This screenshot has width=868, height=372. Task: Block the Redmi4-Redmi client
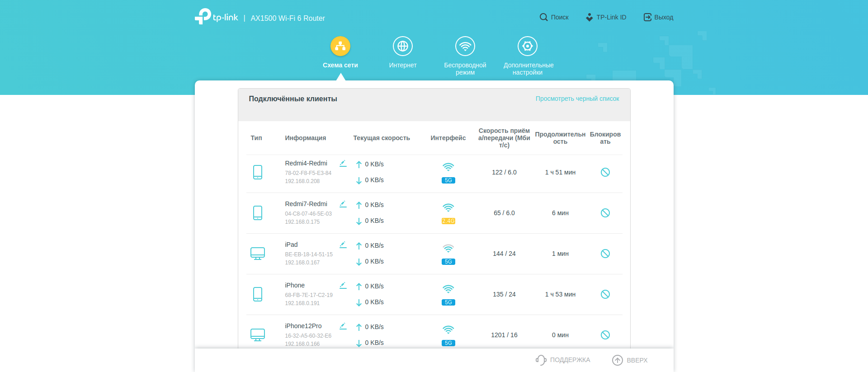click(x=605, y=172)
